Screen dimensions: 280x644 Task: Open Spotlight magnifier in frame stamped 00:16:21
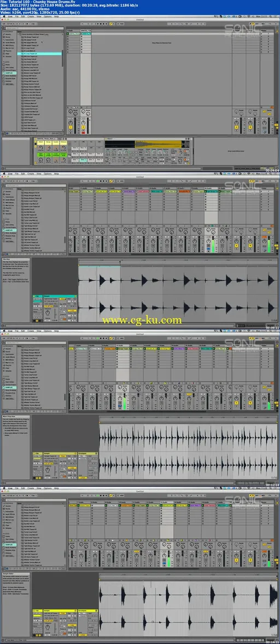pyautogui.click(x=271, y=488)
